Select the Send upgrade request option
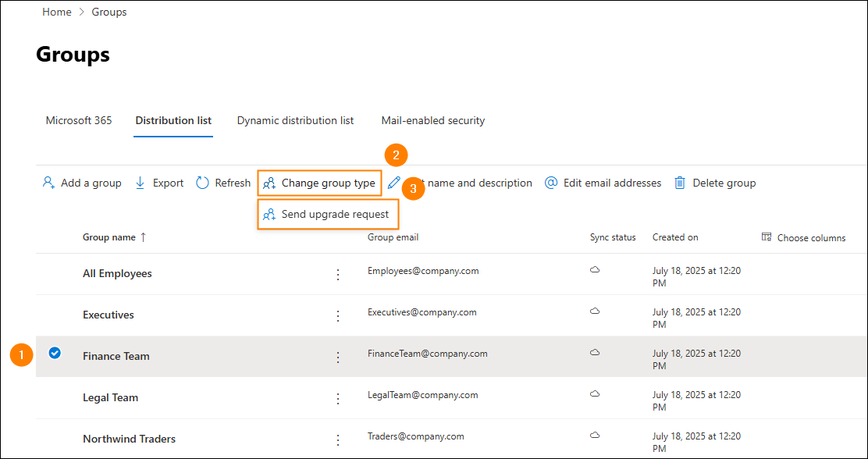The width and height of the screenshot is (868, 459). (329, 214)
